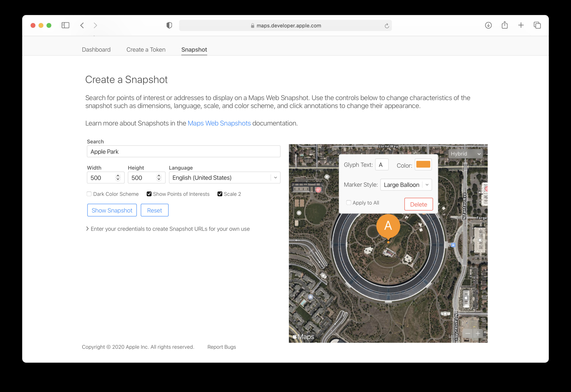Image resolution: width=571 pixels, height=392 pixels.
Task: Check the Apply to All checkbox
Action: (x=349, y=203)
